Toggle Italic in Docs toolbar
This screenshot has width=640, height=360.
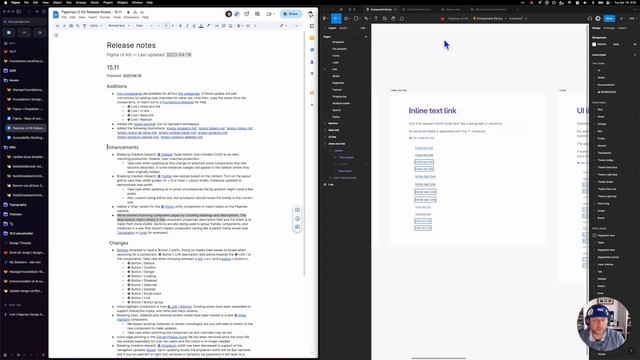(187, 26)
